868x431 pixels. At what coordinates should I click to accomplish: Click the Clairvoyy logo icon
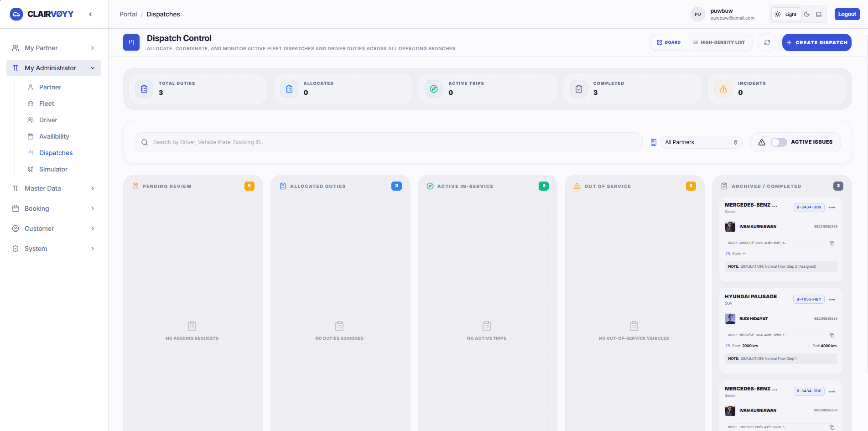click(x=16, y=14)
